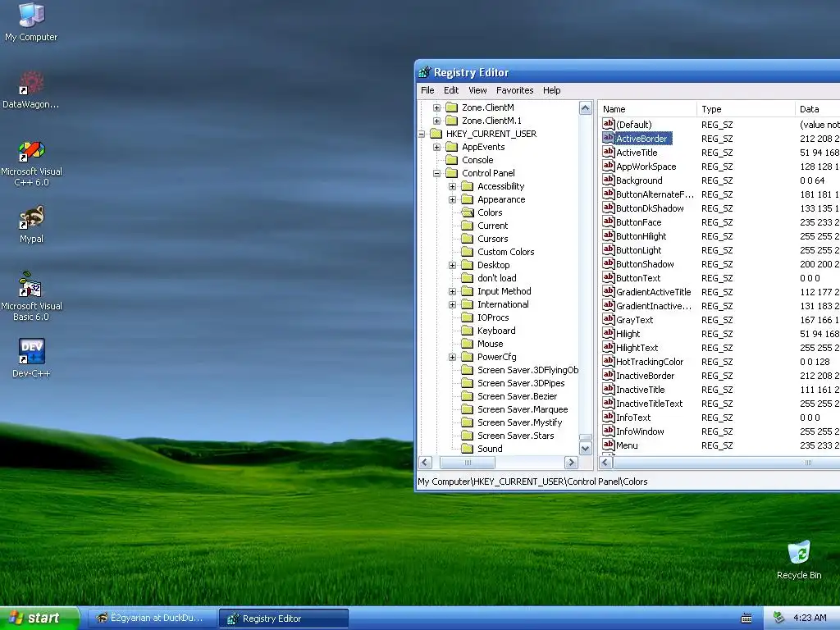Open the File menu
Image resolution: width=840 pixels, height=630 pixels.
pyautogui.click(x=427, y=90)
